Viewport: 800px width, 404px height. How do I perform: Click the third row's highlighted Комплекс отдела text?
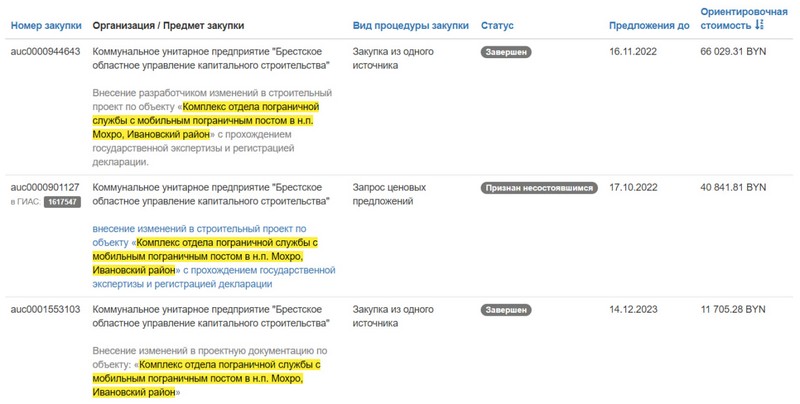pyautogui.click(x=230, y=365)
